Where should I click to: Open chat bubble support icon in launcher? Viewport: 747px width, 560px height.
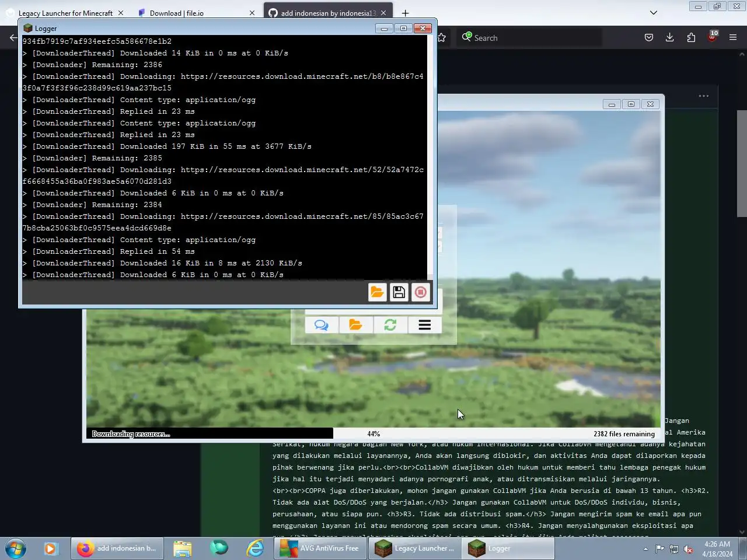321,325
